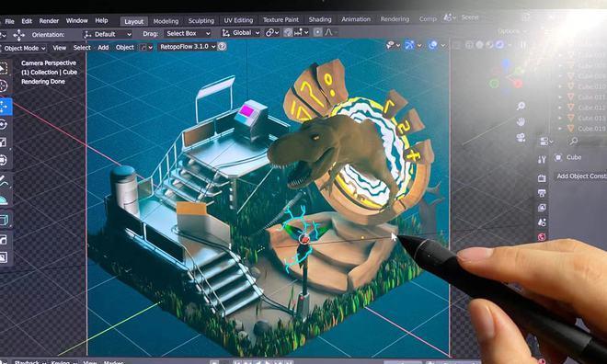Select Cube.019 in the outliner

[x=591, y=129]
